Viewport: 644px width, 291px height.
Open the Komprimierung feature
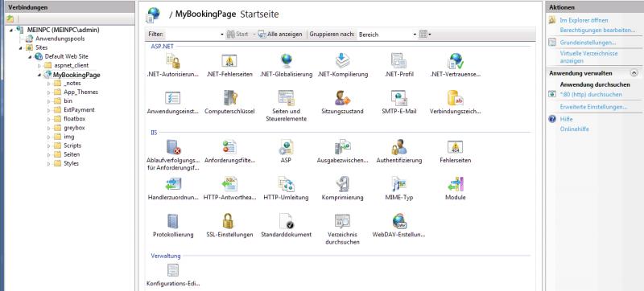[343, 189]
